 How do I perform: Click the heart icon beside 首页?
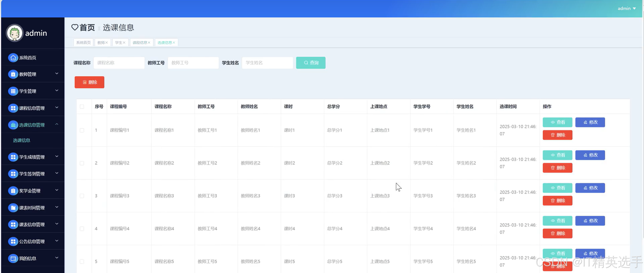[x=75, y=27]
